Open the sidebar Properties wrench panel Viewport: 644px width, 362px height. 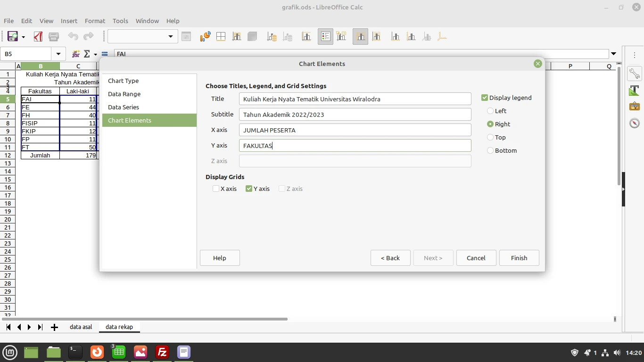click(635, 74)
